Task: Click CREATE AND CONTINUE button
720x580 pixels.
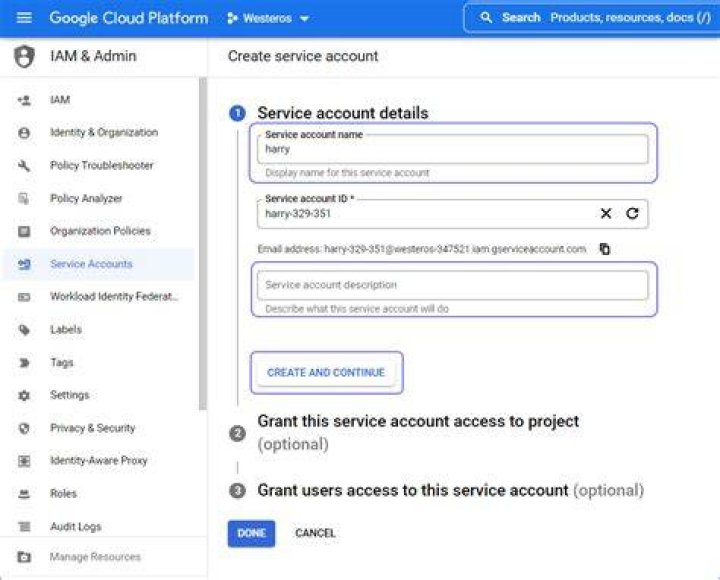Action: click(x=326, y=372)
